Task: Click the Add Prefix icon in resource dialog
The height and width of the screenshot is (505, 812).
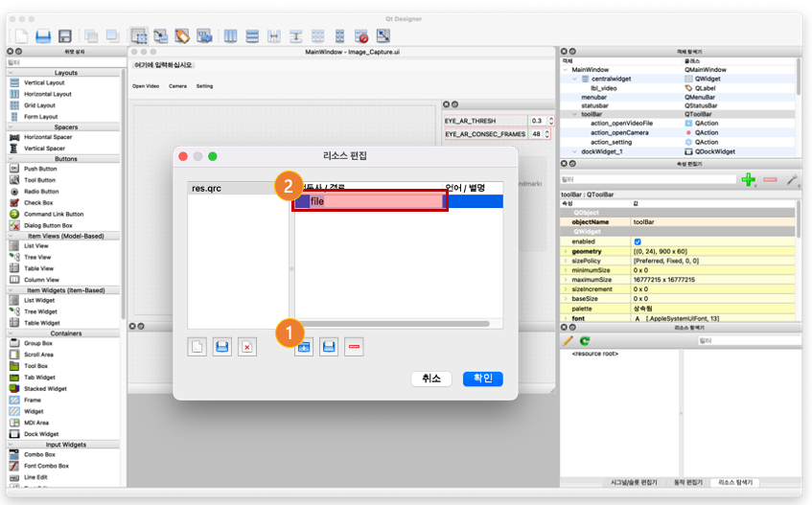Action: pyautogui.click(x=304, y=347)
